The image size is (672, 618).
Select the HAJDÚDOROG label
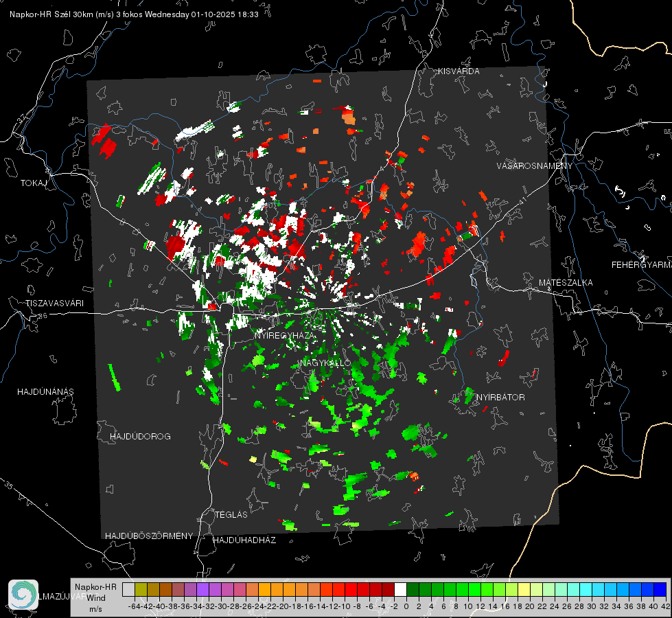click(x=140, y=437)
